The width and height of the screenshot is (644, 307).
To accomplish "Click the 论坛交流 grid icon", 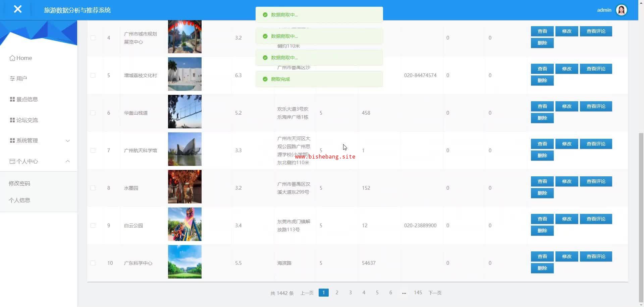I will tap(12, 120).
